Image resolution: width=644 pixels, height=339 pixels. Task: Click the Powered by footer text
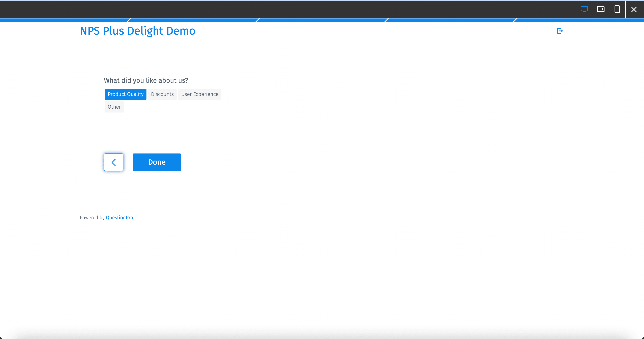92,217
